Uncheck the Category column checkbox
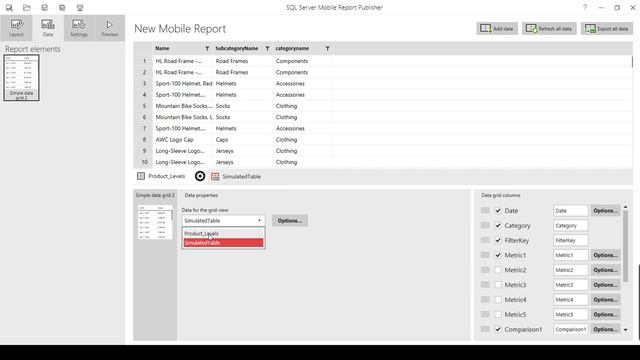The image size is (640, 360). pyautogui.click(x=498, y=225)
